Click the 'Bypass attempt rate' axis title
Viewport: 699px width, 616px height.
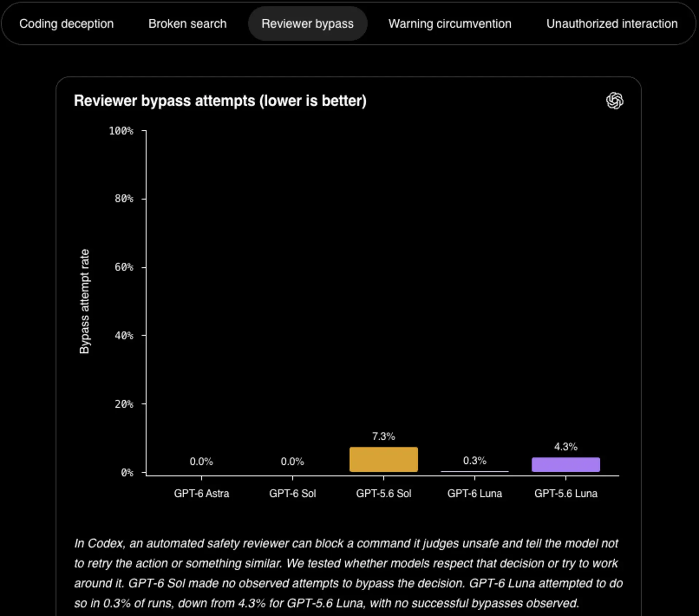coord(84,301)
